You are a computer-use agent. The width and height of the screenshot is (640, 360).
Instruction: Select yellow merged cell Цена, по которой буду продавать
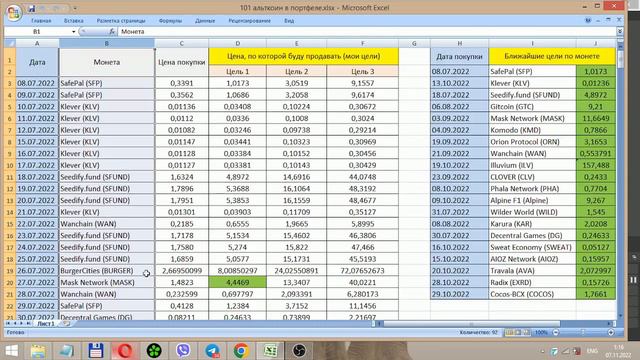(x=303, y=56)
